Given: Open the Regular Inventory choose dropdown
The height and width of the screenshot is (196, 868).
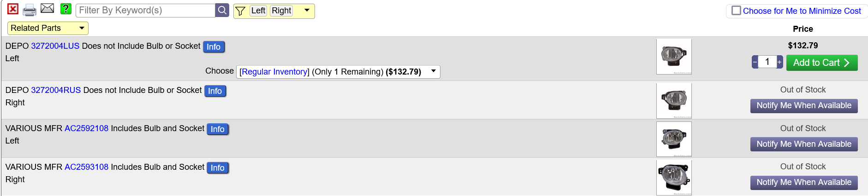Looking at the screenshot, I should (x=338, y=72).
